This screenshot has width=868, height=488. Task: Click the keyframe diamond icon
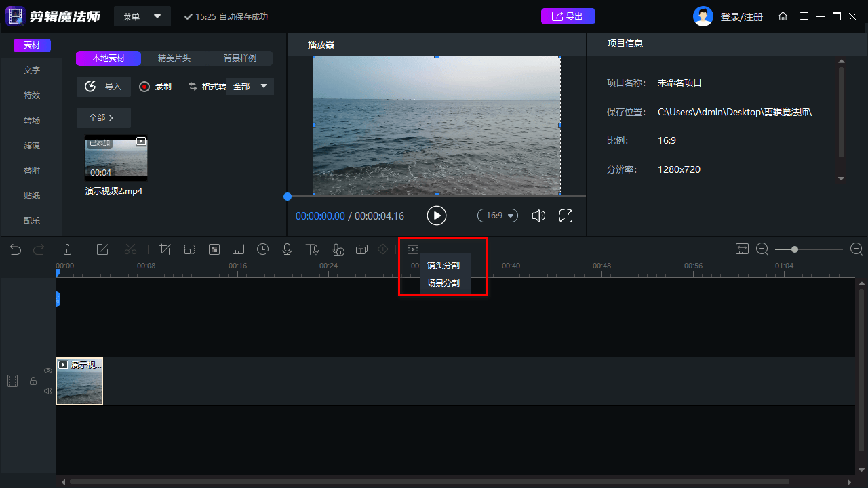[383, 249]
